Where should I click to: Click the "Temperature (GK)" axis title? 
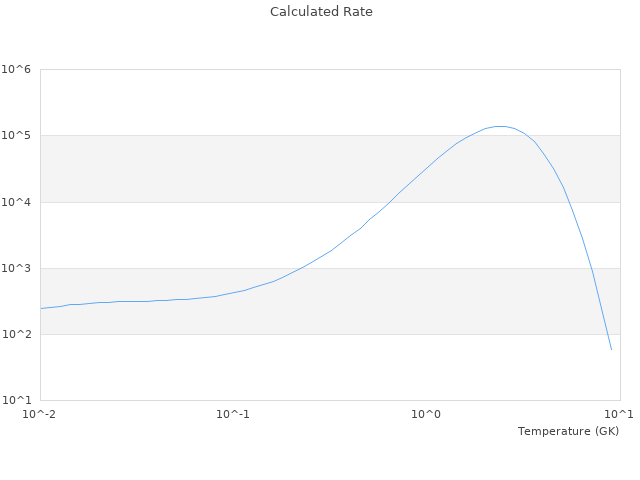point(568,431)
